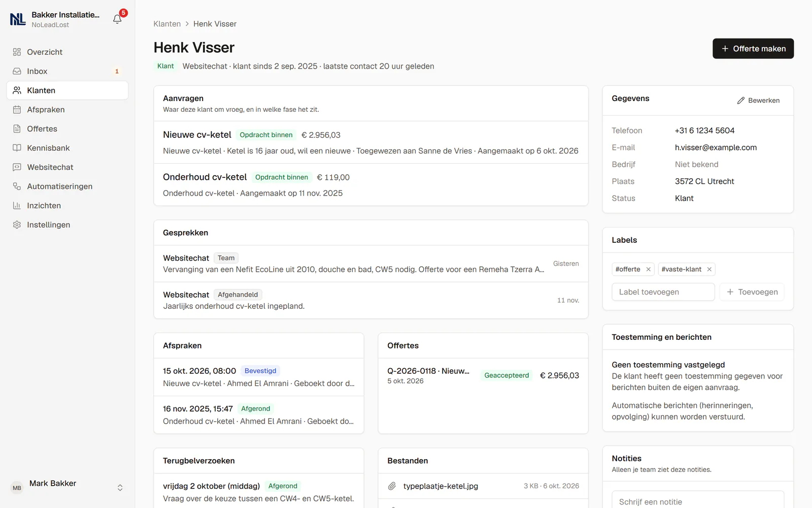Remove the #vaste-klant label
This screenshot has width=812, height=508.
[709, 269]
